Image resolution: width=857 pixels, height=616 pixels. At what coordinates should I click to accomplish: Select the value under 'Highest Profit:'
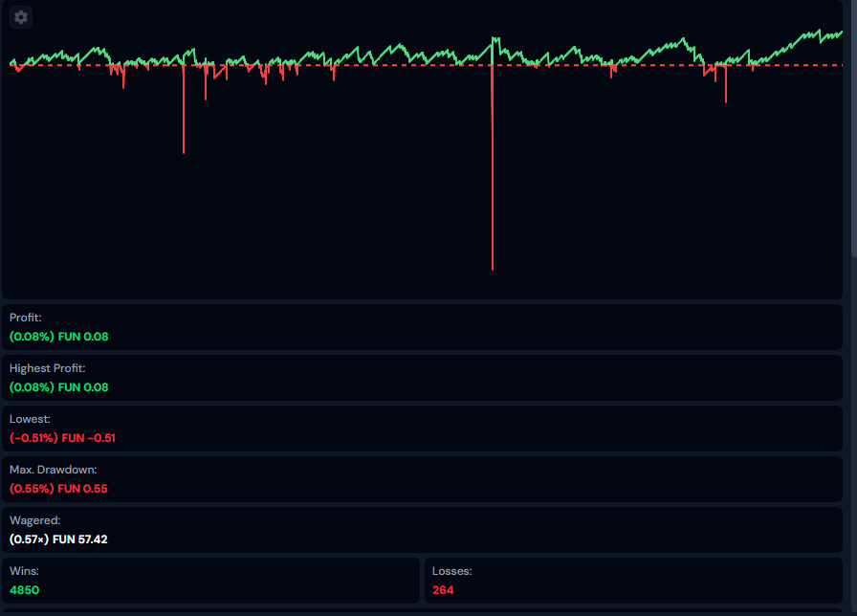58,387
